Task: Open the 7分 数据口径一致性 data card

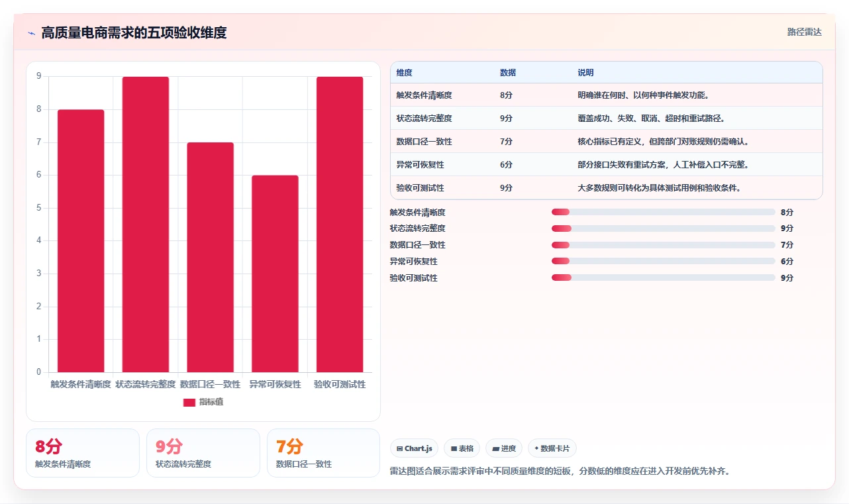Action: coord(323,453)
